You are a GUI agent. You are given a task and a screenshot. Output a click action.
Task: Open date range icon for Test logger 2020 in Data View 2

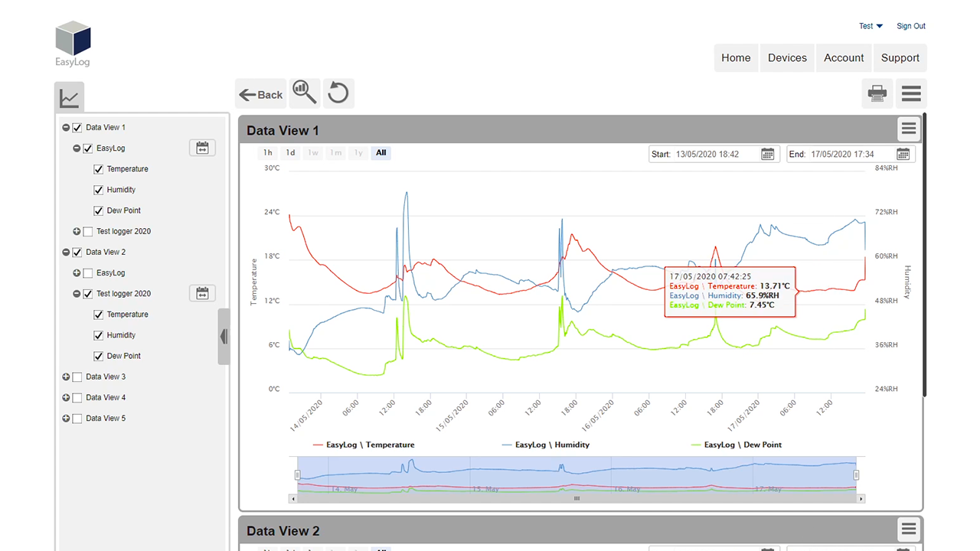(202, 293)
